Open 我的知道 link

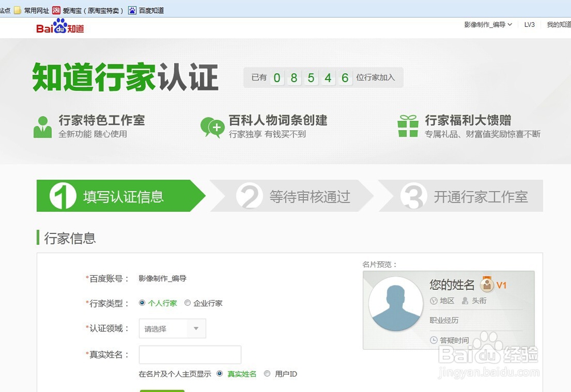click(x=557, y=25)
